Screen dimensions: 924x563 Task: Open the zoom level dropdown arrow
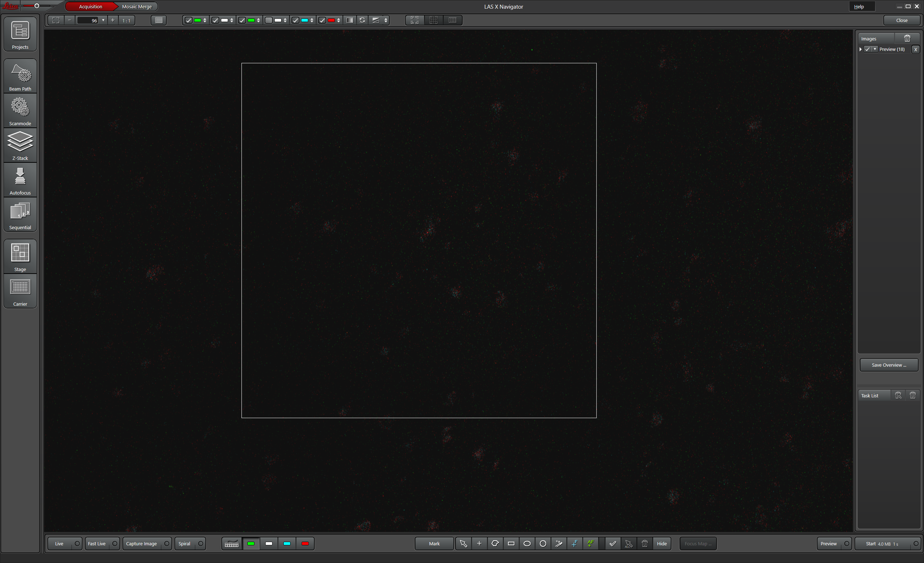coord(103,20)
